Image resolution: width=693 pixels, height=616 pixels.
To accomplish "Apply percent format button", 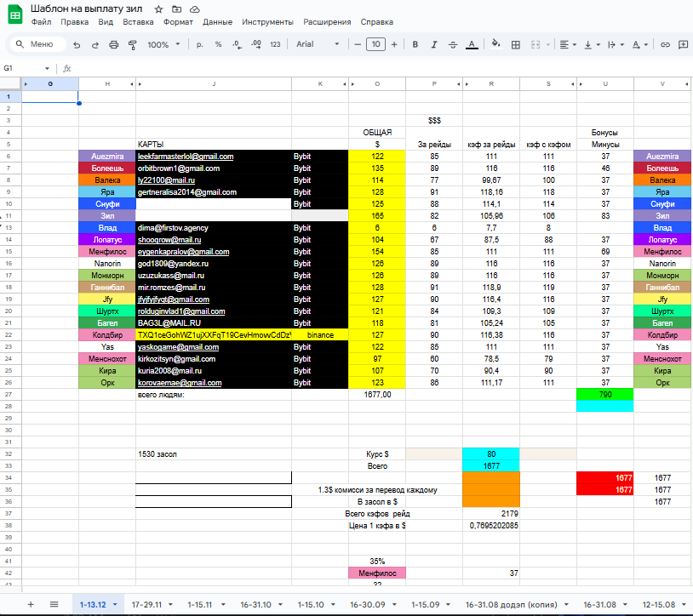I will click(218, 44).
